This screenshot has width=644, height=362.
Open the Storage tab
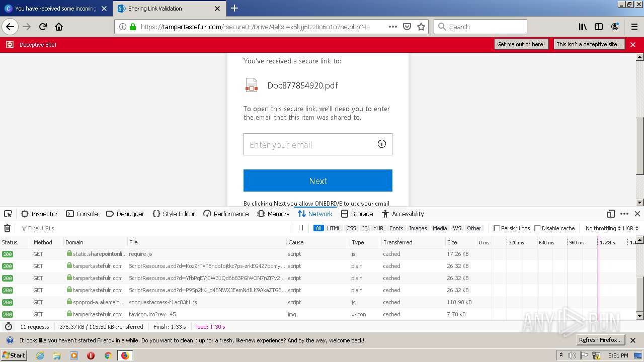tap(357, 214)
